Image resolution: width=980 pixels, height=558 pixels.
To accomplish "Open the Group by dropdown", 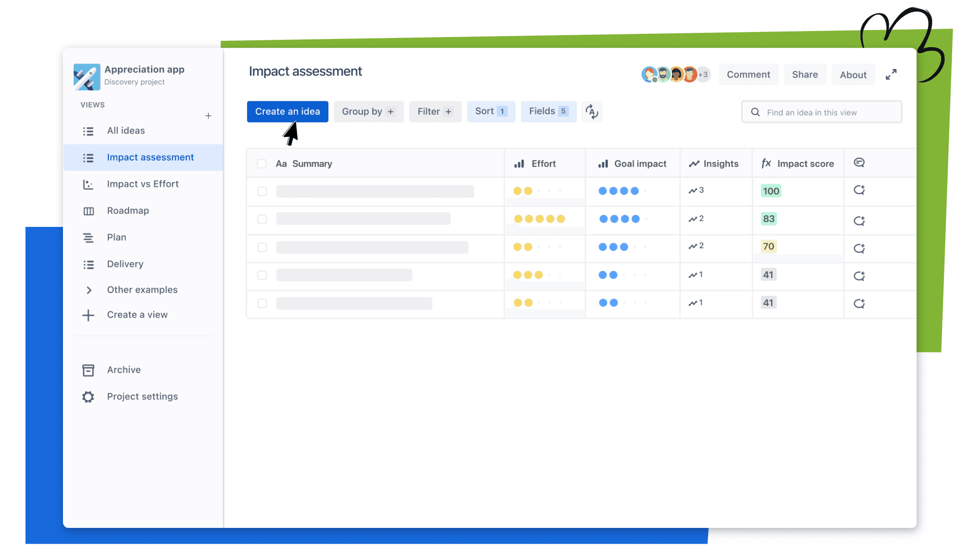I will (x=368, y=112).
